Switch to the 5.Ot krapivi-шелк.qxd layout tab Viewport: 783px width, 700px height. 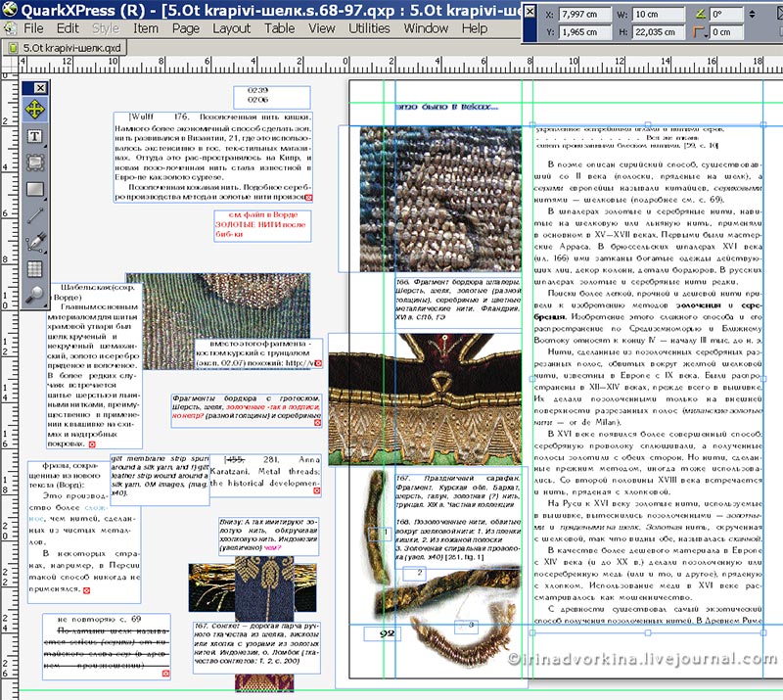click(x=65, y=48)
